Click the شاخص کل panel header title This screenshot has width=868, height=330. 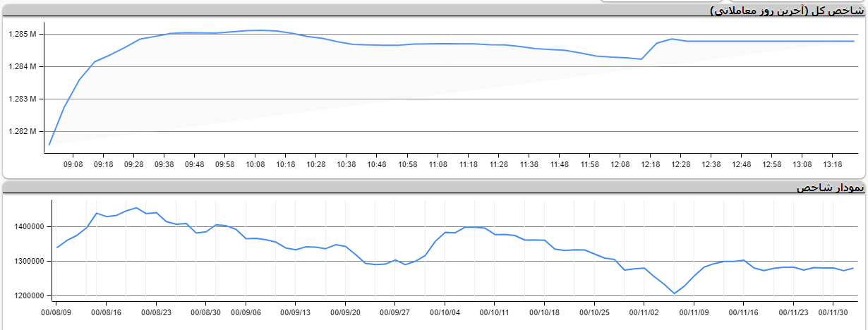pos(788,11)
